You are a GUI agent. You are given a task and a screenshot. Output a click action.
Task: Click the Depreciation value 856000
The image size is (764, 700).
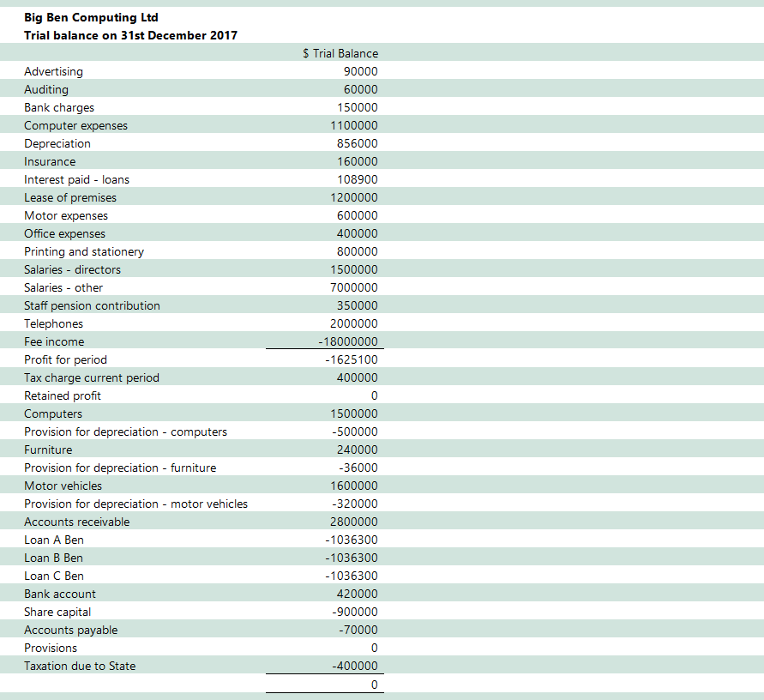coord(357,143)
